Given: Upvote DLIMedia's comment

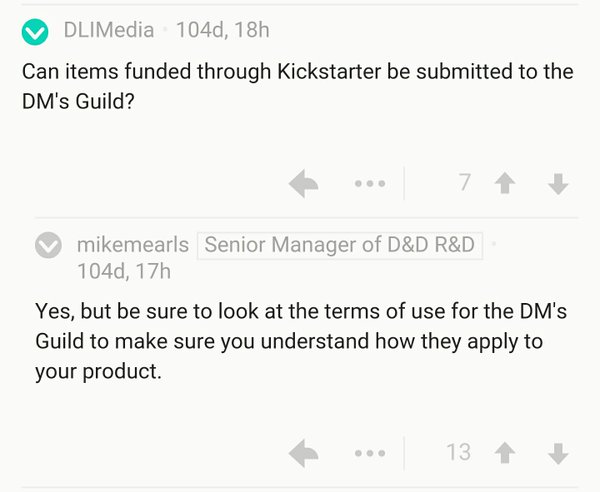Looking at the screenshot, I should 505,183.
